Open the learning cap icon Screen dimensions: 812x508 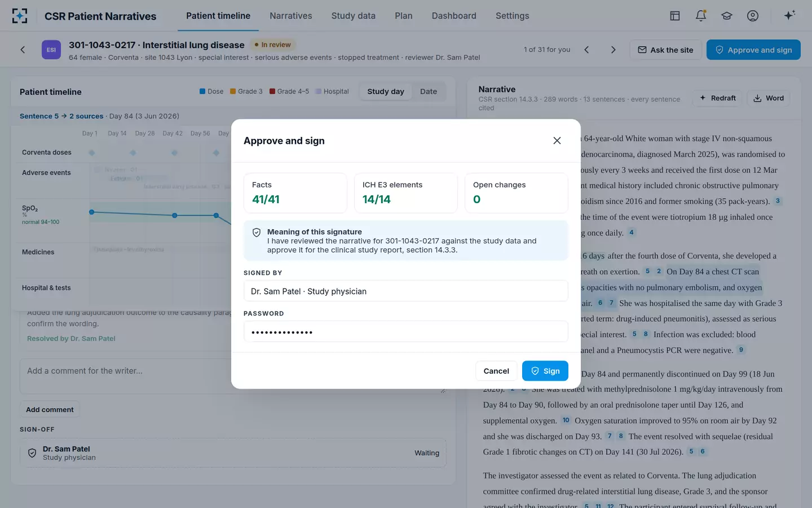click(x=727, y=16)
